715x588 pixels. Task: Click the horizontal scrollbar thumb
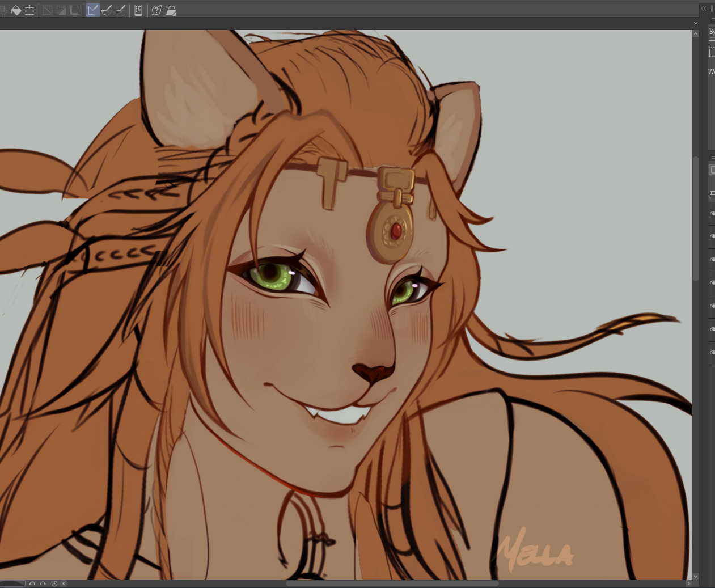click(x=391, y=583)
